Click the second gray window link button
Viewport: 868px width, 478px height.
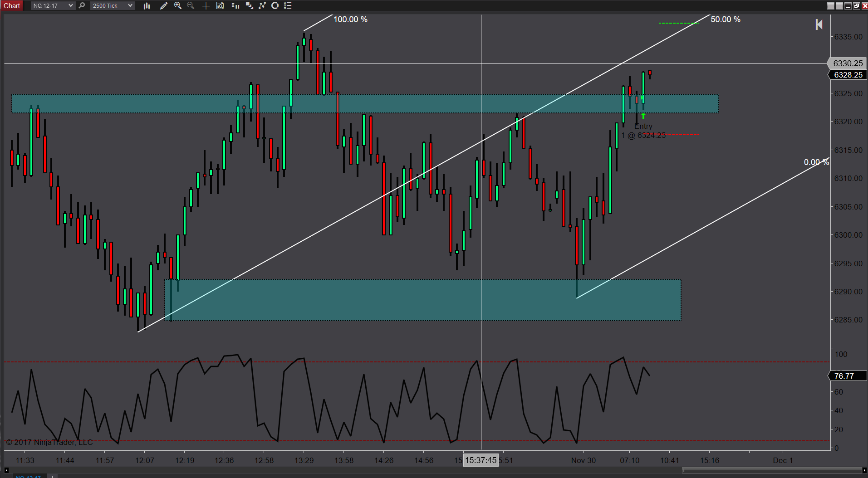(x=839, y=6)
